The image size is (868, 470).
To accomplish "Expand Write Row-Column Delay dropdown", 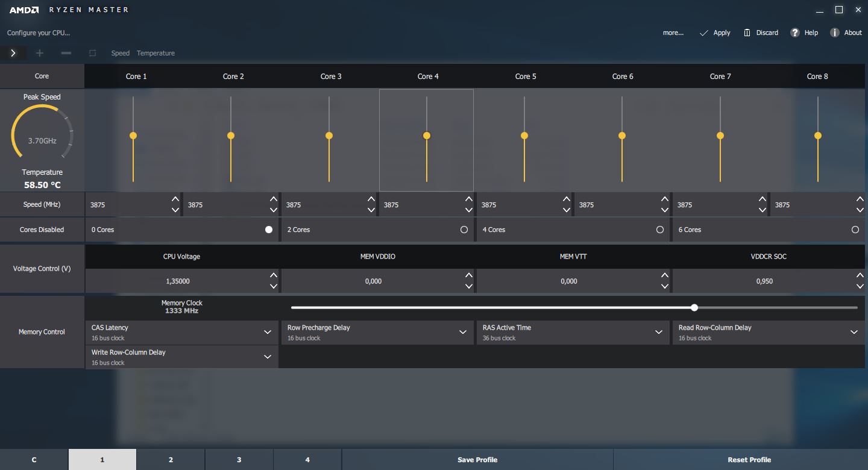I will 268,357.
